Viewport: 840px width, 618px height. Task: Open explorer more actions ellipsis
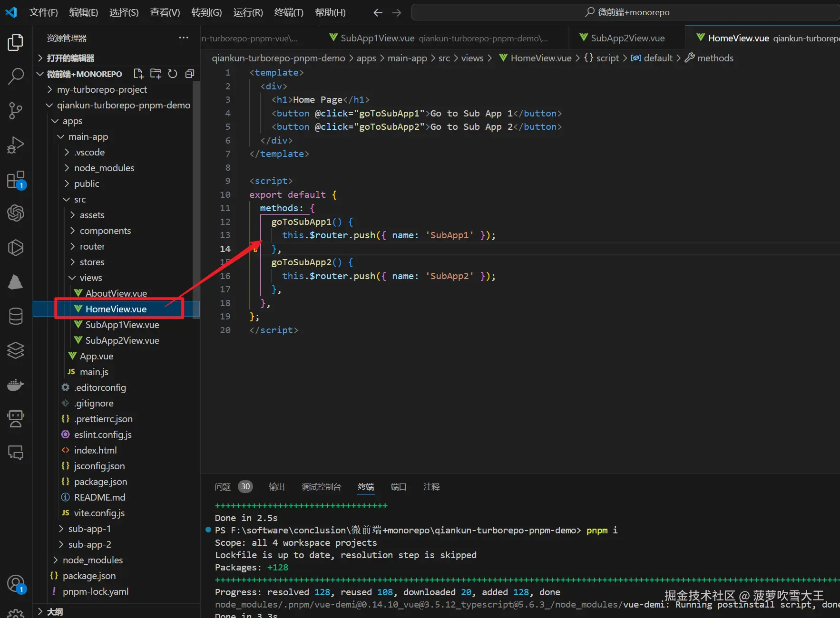[x=184, y=38]
